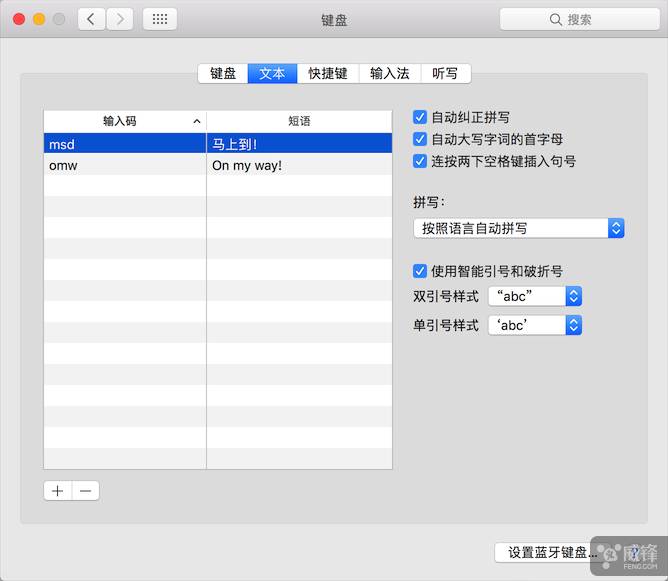Toggle 连按两下空格键插入句号 checkbox

coord(420,161)
